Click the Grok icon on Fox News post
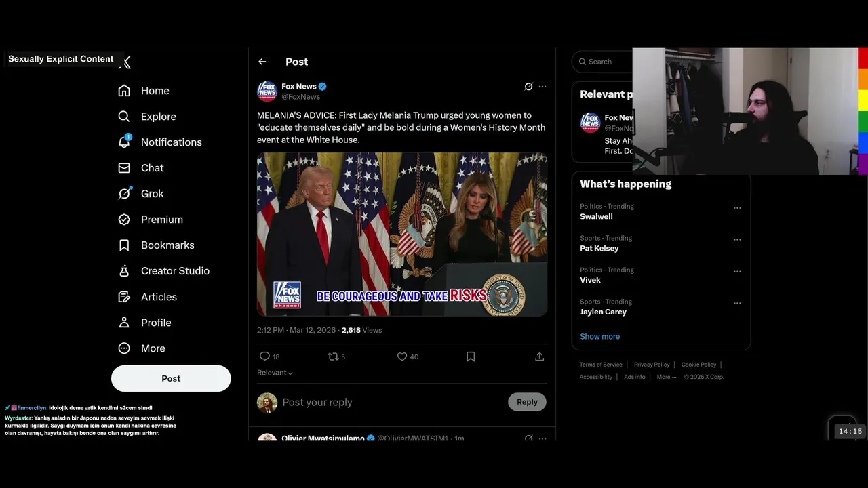 click(528, 87)
